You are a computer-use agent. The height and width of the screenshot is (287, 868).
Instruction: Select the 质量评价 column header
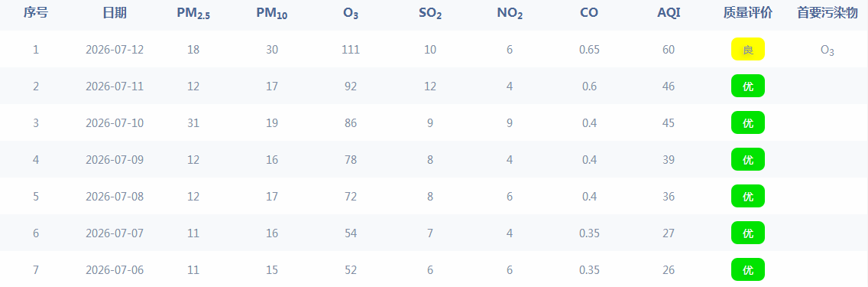click(747, 13)
